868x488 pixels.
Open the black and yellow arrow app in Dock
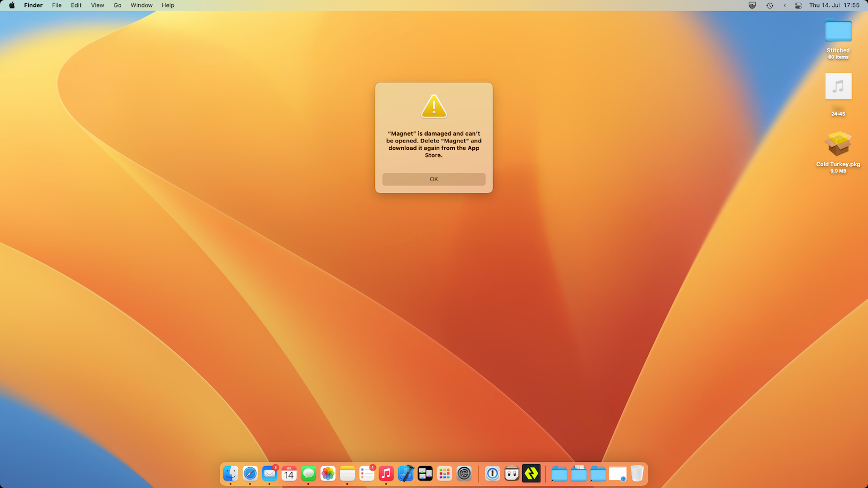531,473
